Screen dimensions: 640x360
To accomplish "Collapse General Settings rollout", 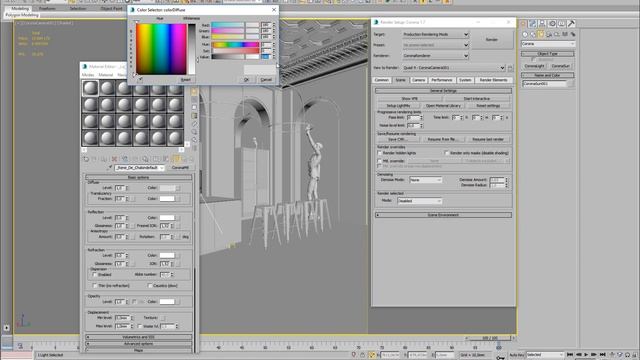I will [443, 91].
